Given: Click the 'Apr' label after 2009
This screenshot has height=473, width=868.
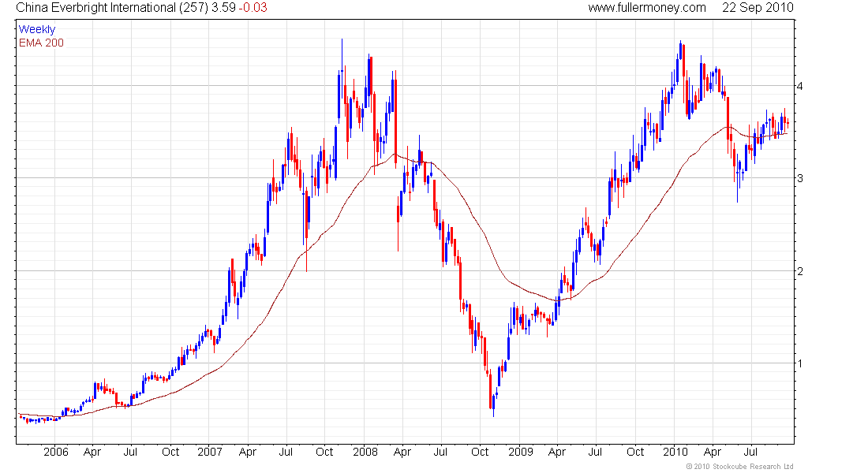Looking at the screenshot, I should [x=557, y=452].
